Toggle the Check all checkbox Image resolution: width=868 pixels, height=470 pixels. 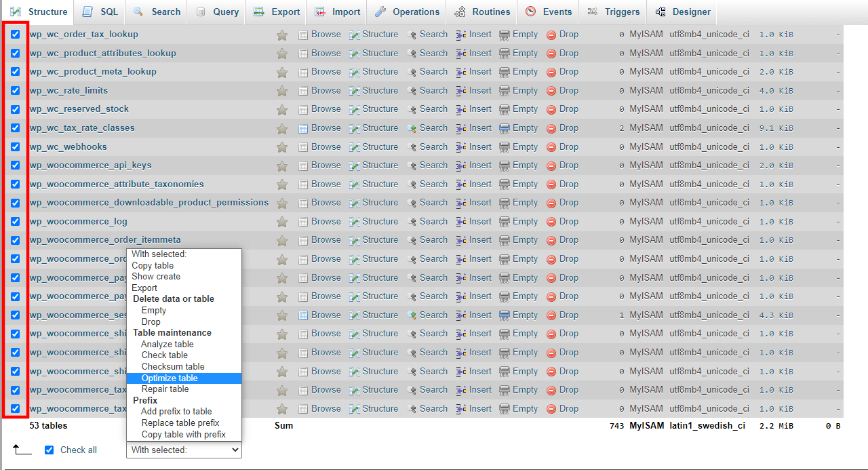click(x=49, y=450)
